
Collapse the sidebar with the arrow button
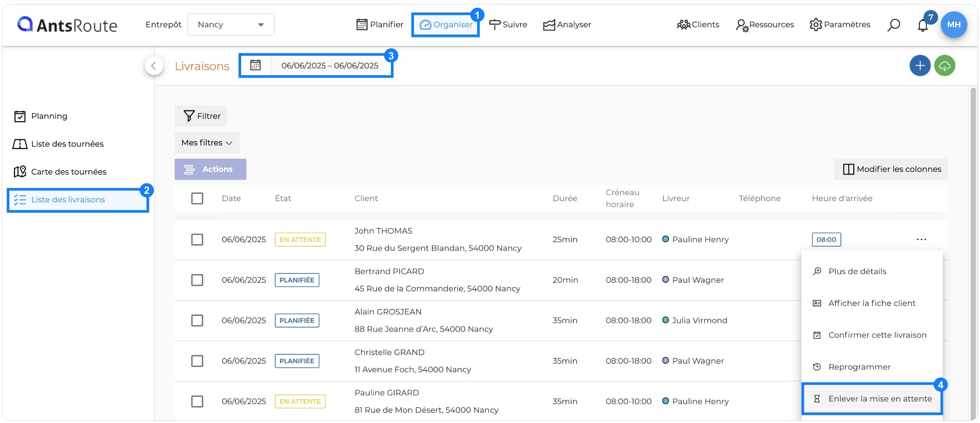pos(154,66)
